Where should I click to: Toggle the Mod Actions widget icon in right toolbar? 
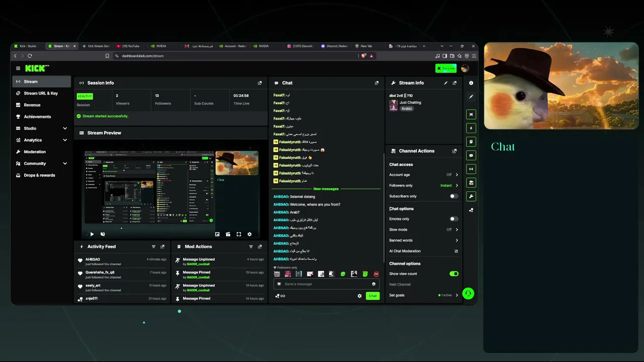tap(471, 142)
